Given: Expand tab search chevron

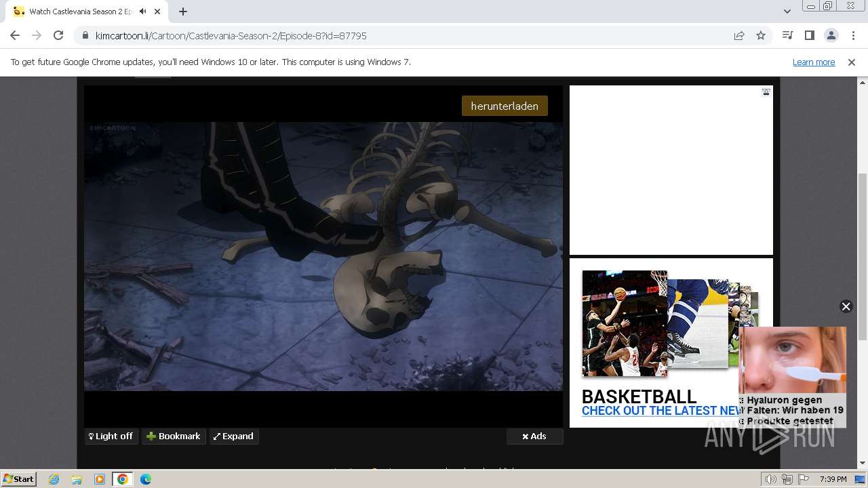Looking at the screenshot, I should (787, 12).
